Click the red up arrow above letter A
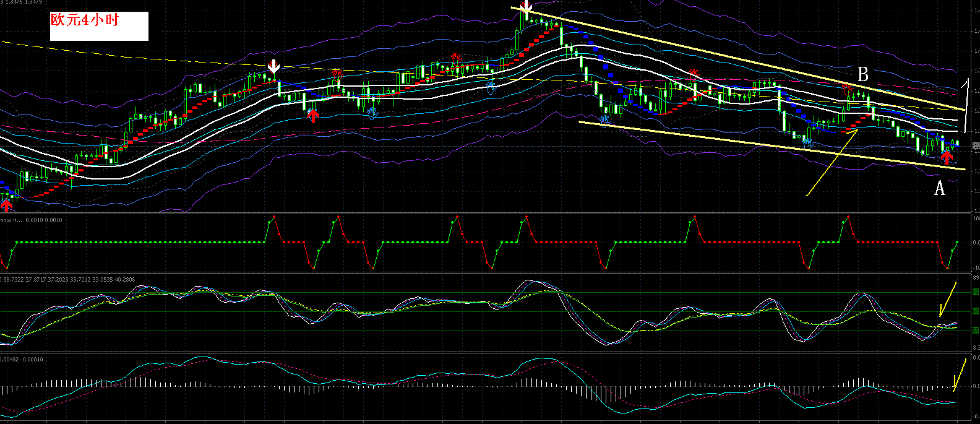 tap(947, 158)
